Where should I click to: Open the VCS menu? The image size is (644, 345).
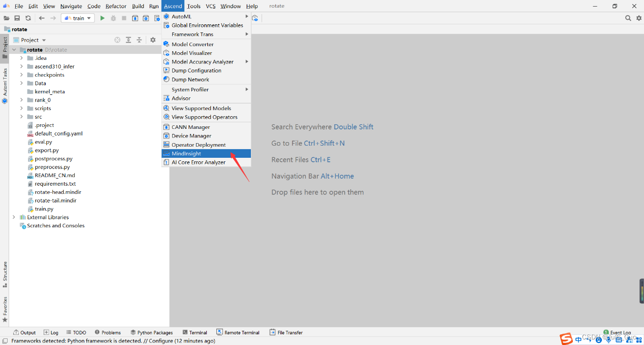point(210,6)
